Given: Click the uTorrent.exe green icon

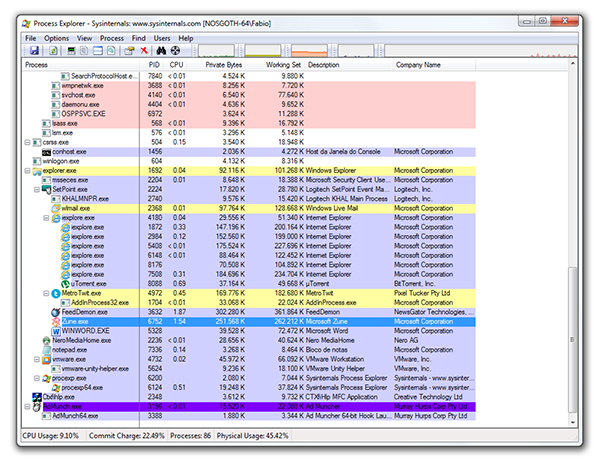Looking at the screenshot, I should (x=65, y=284).
